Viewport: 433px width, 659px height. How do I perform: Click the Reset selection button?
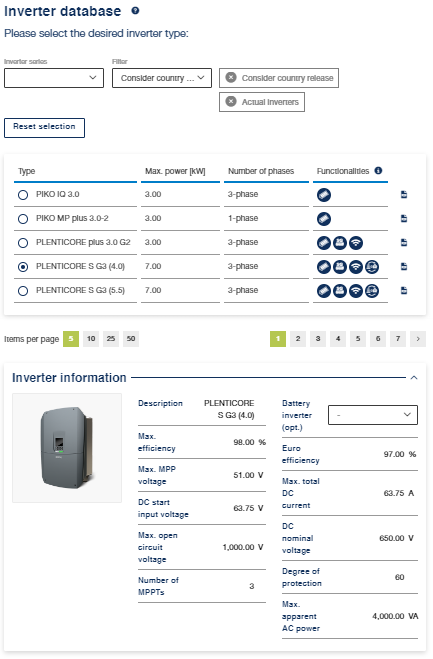tap(44, 127)
